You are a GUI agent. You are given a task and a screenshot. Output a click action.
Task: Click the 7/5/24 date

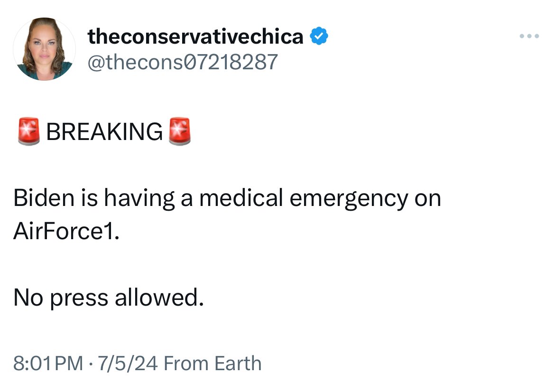point(128,364)
